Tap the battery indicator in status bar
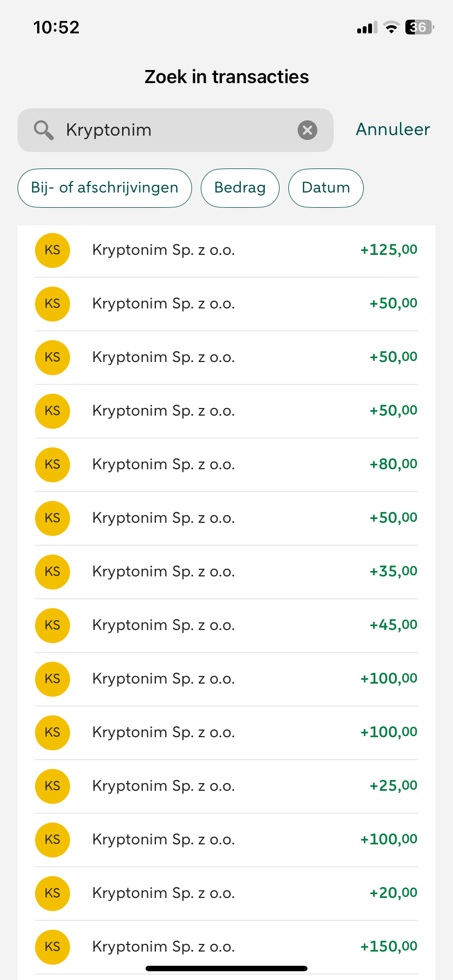Image resolution: width=453 pixels, height=980 pixels. click(419, 27)
